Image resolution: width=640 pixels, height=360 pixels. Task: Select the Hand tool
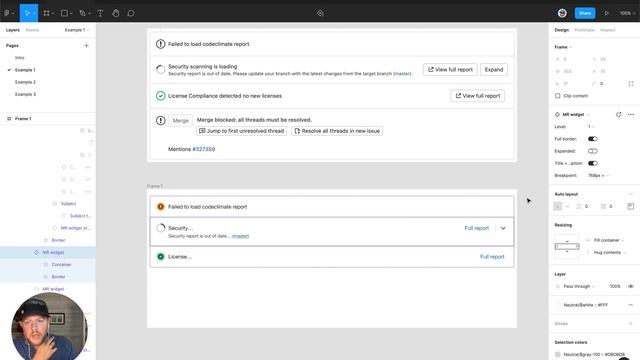coord(116,13)
